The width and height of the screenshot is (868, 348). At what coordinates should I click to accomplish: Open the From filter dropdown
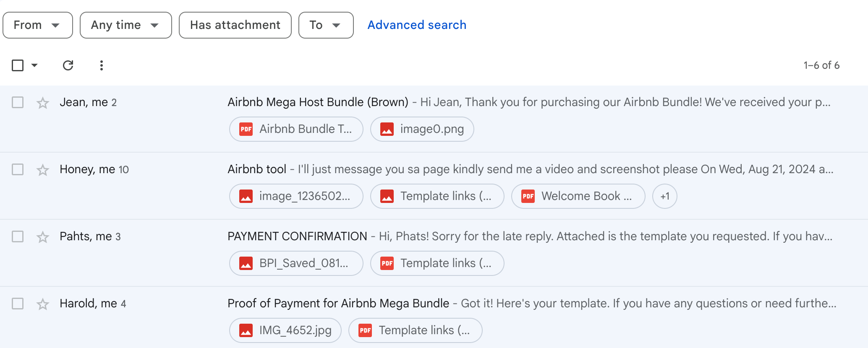pos(38,25)
